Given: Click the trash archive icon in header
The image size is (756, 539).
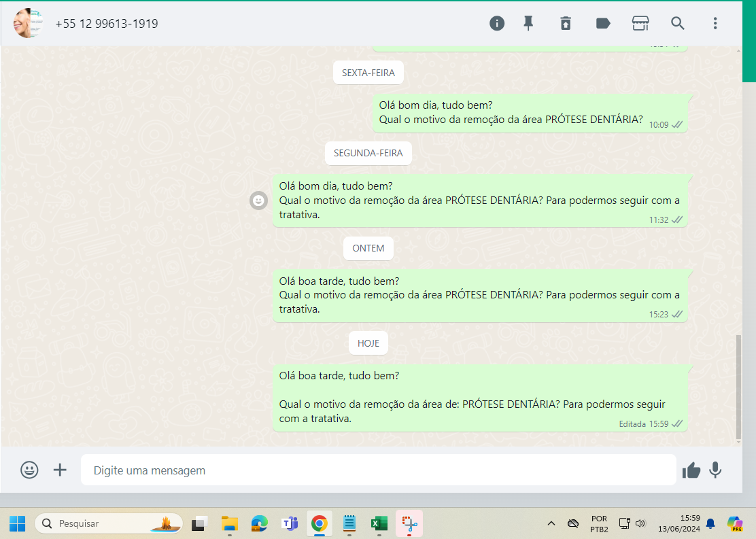Looking at the screenshot, I should coord(566,23).
